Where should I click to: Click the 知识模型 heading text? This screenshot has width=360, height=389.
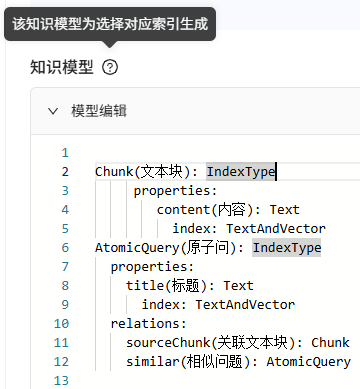pyautogui.click(x=62, y=67)
